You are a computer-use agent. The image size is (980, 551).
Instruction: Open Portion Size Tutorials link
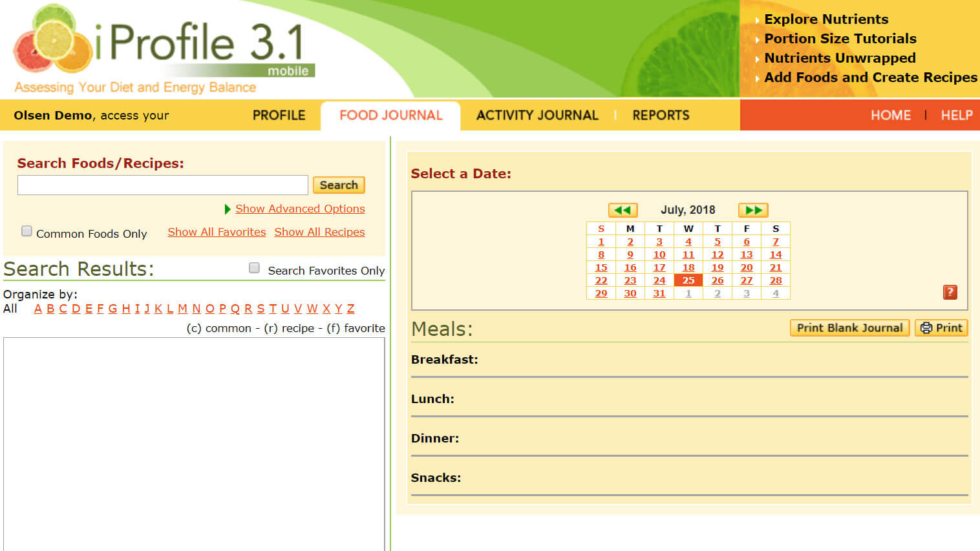tap(840, 39)
